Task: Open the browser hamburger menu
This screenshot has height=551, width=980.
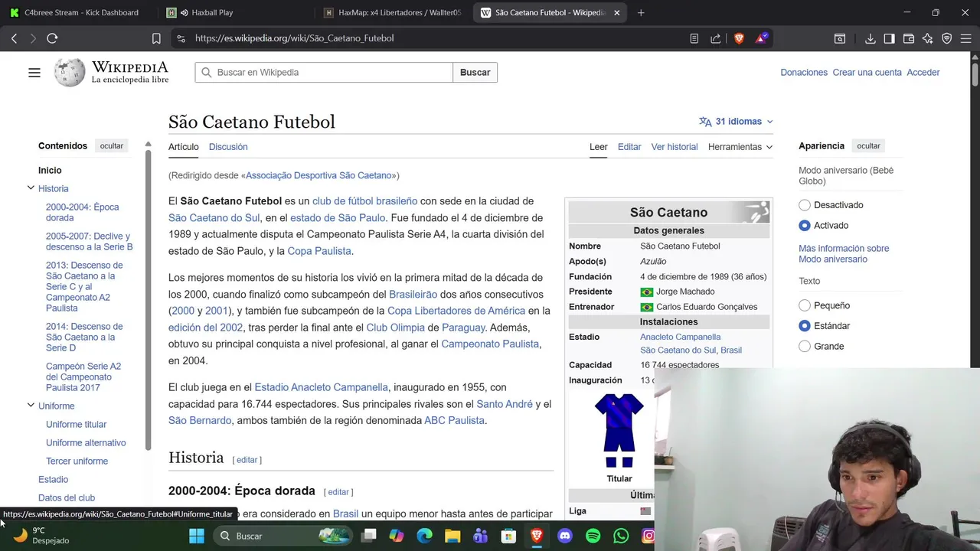Action: click(x=966, y=38)
